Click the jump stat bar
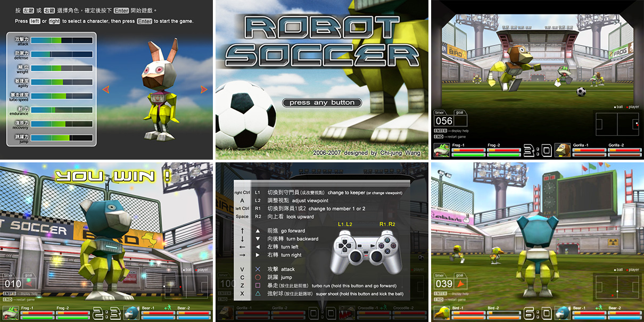 click(x=63, y=137)
